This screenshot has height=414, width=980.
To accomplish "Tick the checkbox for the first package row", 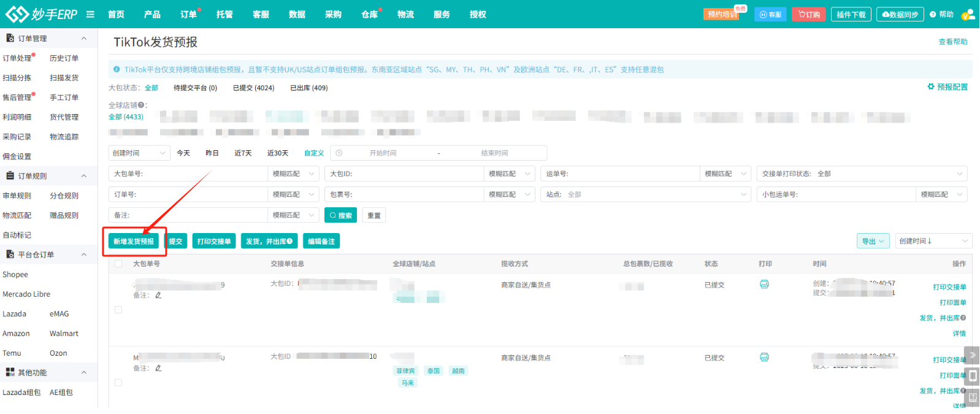I will 118,310.
